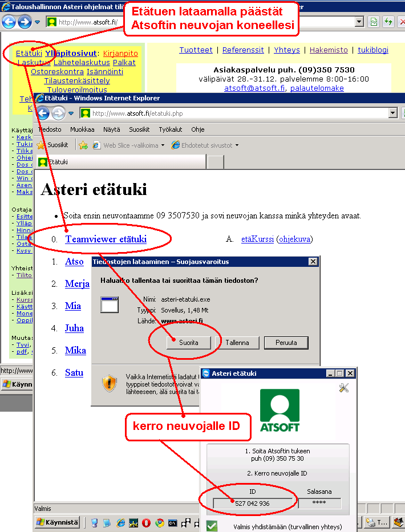Click grayed Forward arrow in Etätuki window

click(x=58, y=113)
